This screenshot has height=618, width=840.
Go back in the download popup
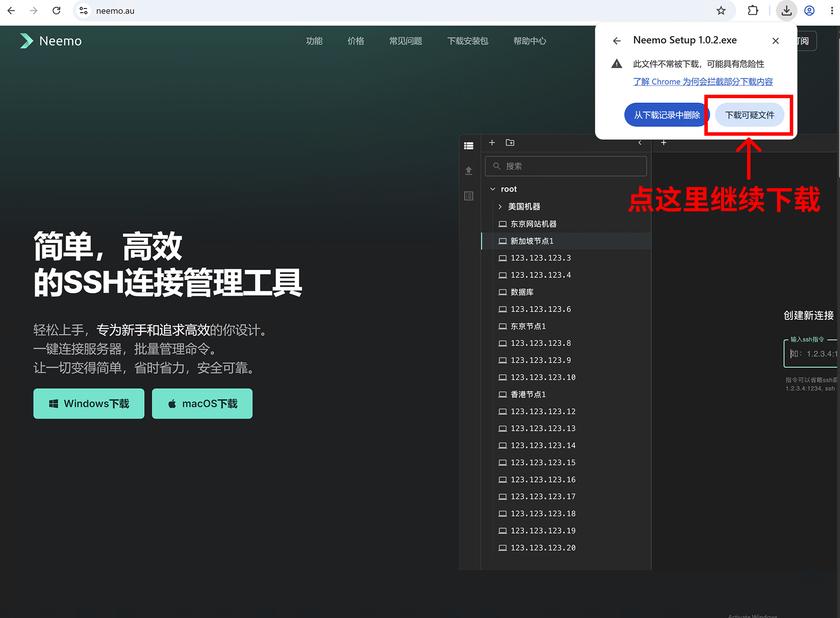617,40
